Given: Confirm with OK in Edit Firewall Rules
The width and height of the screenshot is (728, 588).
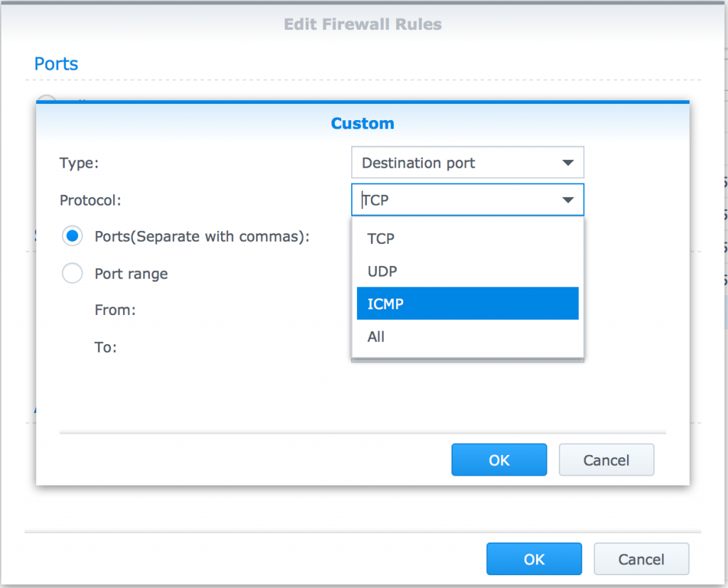Looking at the screenshot, I should point(534,560).
